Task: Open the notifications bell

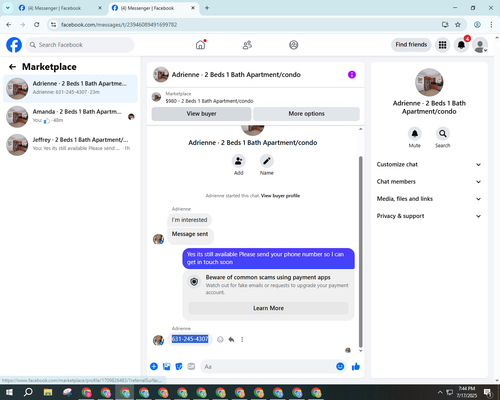Action: coord(461,45)
